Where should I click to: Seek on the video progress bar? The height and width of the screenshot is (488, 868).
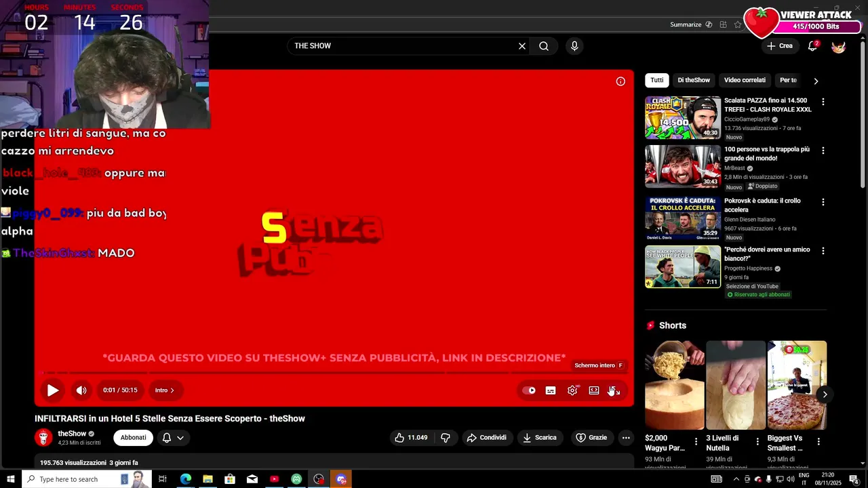click(x=334, y=372)
